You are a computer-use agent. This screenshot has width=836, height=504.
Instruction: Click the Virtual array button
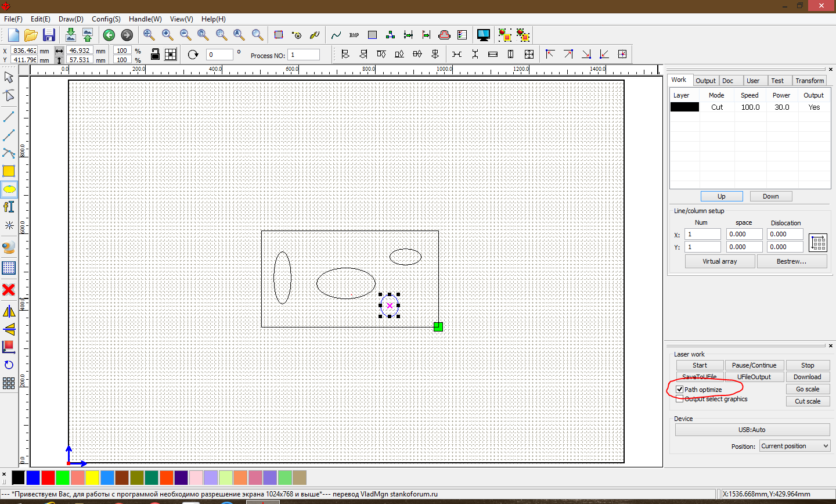tap(720, 261)
